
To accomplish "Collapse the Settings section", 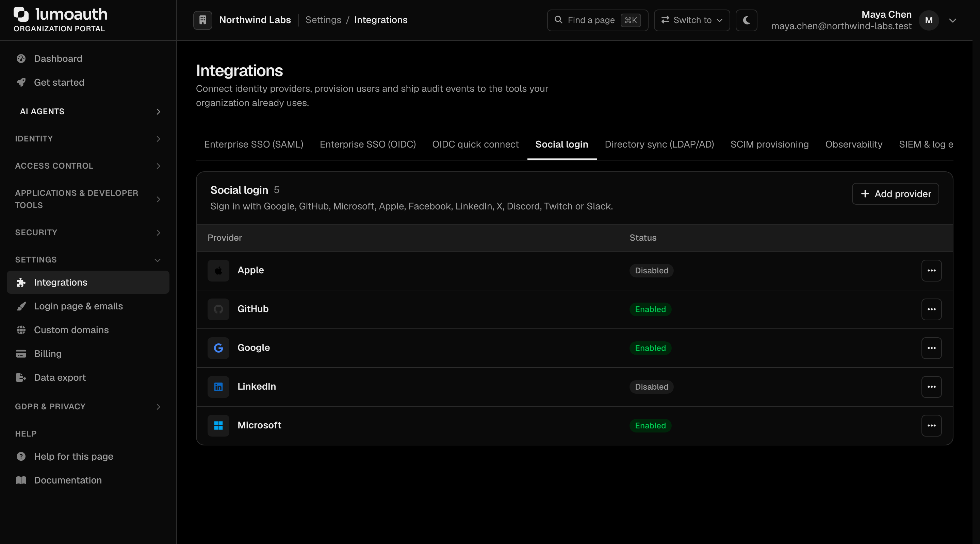I will [88, 260].
